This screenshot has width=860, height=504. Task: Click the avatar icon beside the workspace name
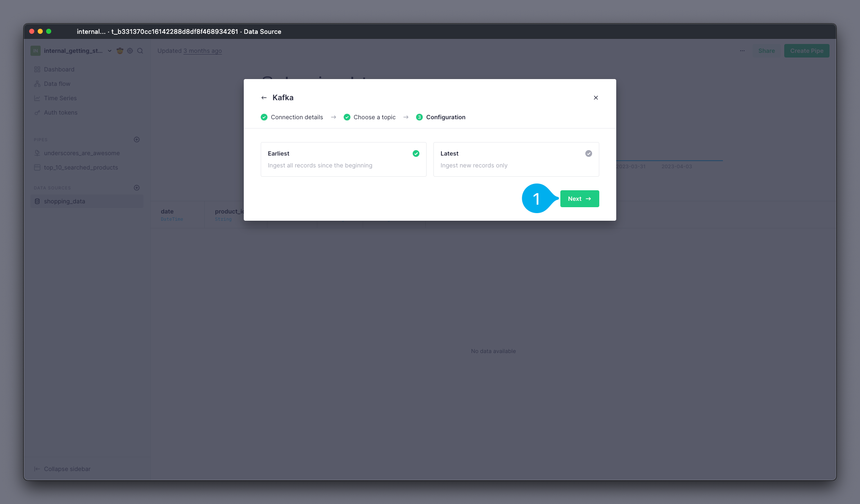point(120,51)
